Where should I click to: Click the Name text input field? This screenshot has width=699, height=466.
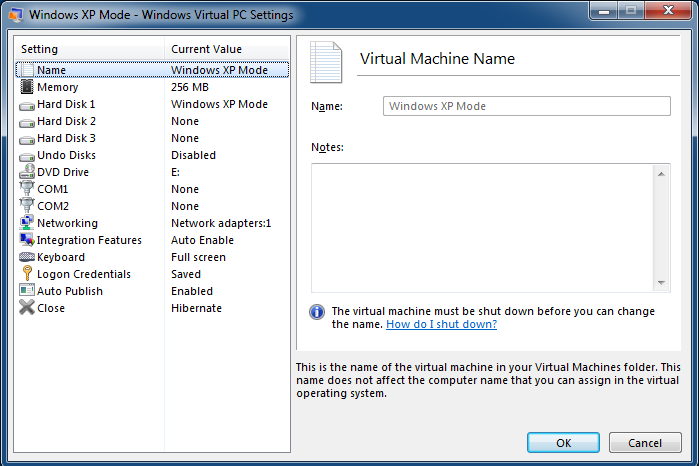526,106
